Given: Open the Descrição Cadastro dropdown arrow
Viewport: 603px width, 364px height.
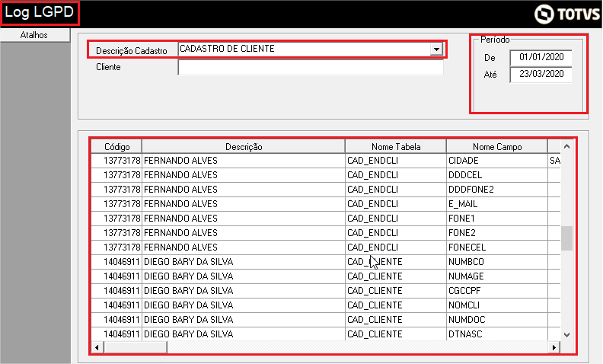Looking at the screenshot, I should click(x=436, y=49).
